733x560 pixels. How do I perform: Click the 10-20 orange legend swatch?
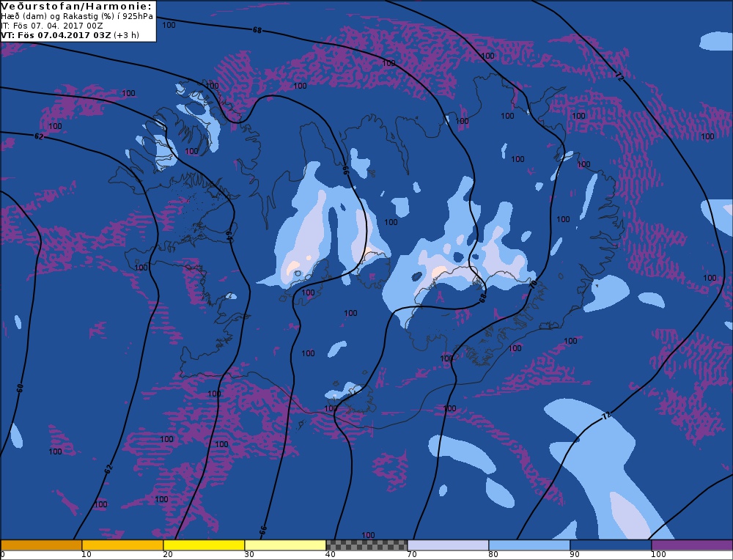click(122, 545)
